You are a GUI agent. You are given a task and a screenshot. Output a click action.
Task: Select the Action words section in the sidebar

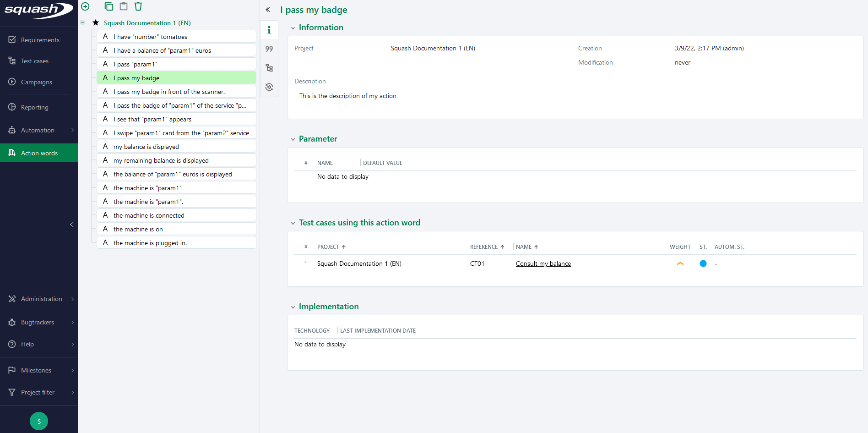click(39, 153)
